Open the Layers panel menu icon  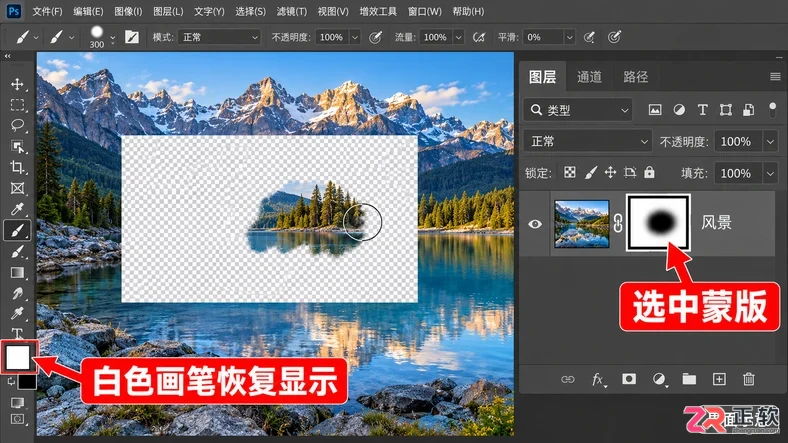(775, 76)
